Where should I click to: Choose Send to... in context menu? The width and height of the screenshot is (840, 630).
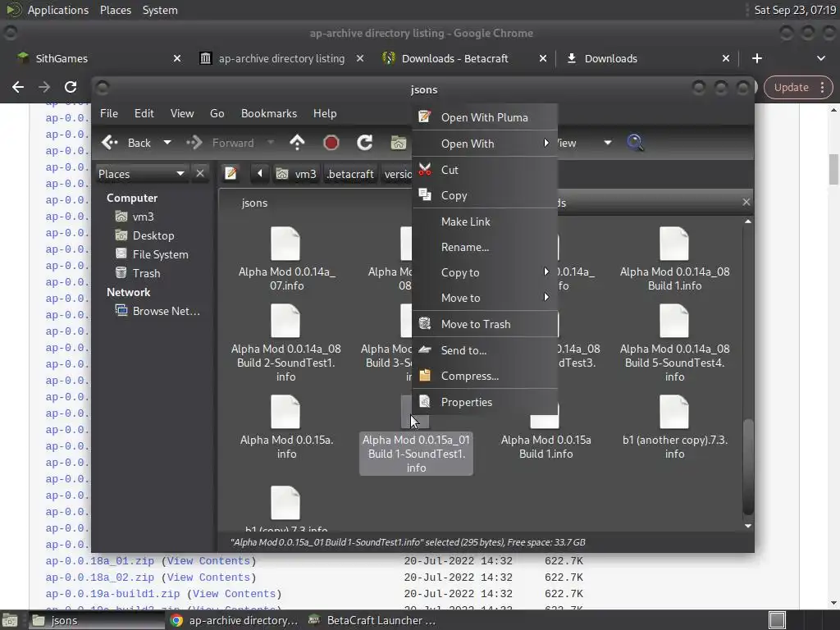(485, 350)
